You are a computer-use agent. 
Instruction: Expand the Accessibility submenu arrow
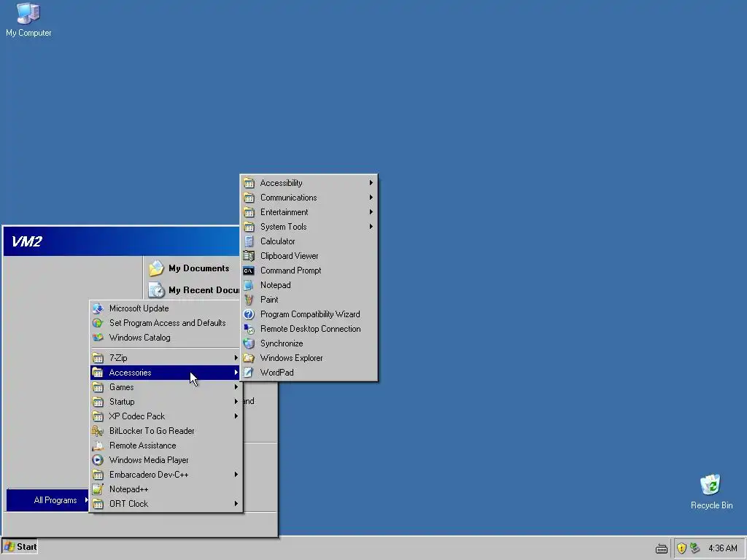(371, 183)
